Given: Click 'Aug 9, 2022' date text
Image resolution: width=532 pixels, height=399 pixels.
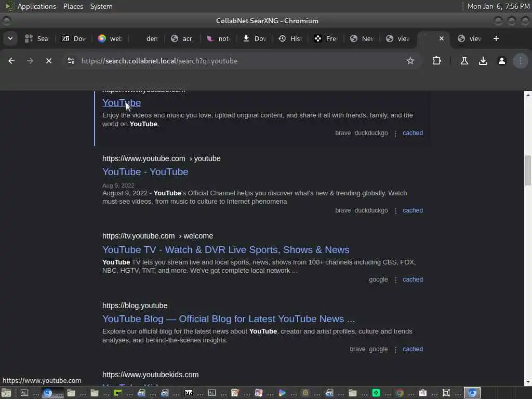Looking at the screenshot, I should tap(118, 185).
